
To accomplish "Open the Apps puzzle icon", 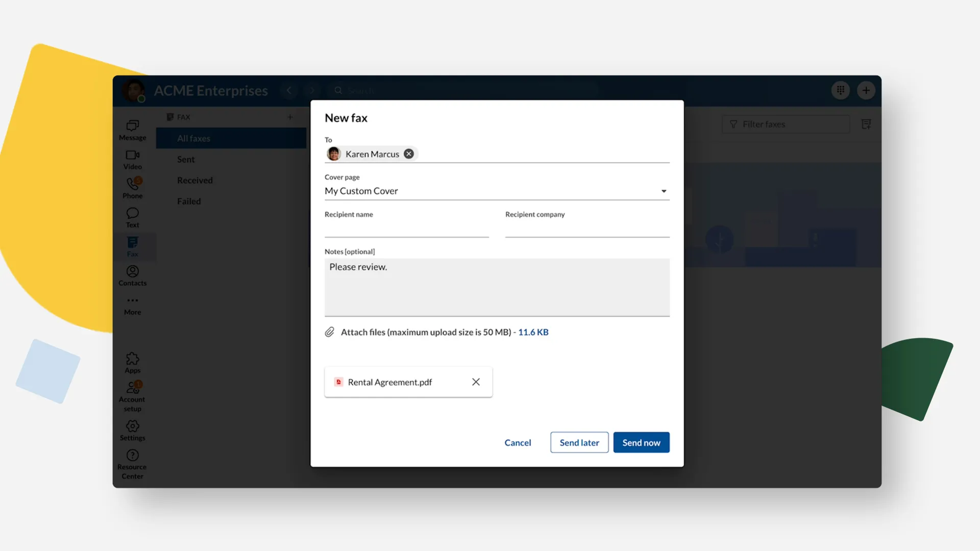I will click(x=133, y=362).
